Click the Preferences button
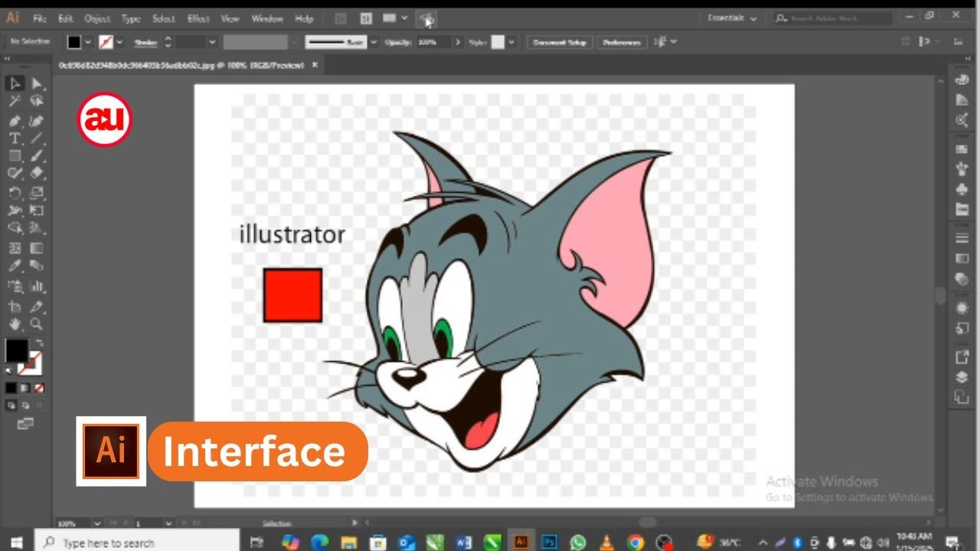Screen dimensions: 980x551 tap(621, 43)
